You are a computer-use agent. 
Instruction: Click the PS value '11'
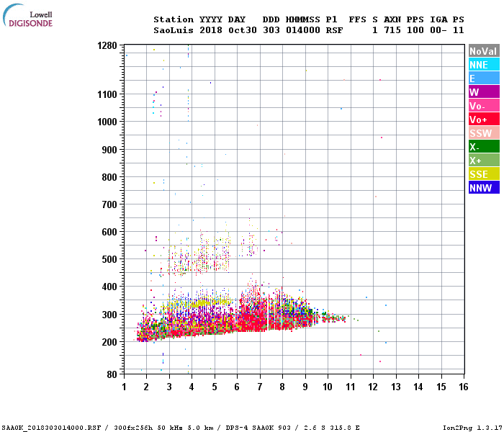point(459,30)
